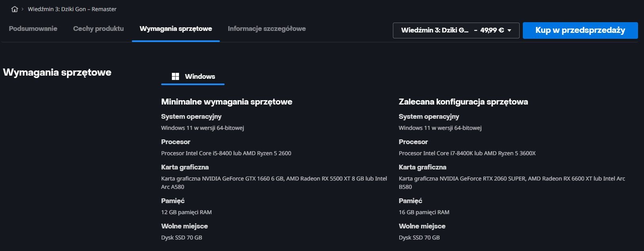The image size is (644, 251).
Task: Open the Cechy produktu tab
Action: pyautogui.click(x=98, y=29)
